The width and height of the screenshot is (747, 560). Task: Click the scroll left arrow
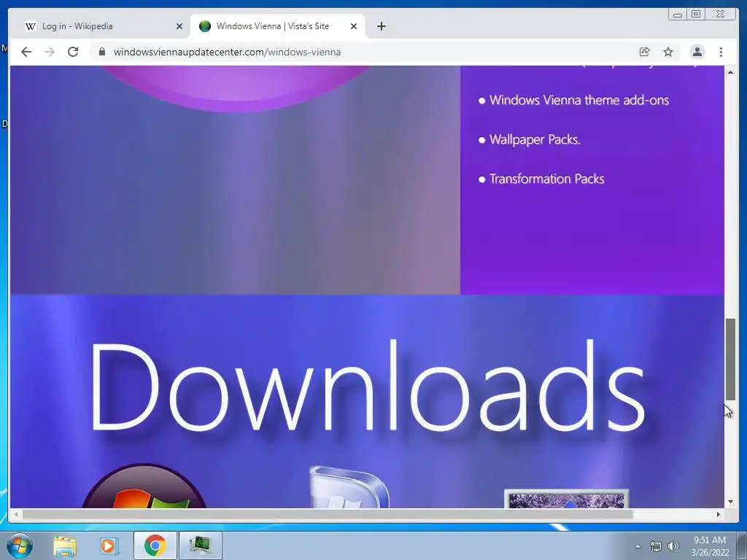tap(16, 514)
